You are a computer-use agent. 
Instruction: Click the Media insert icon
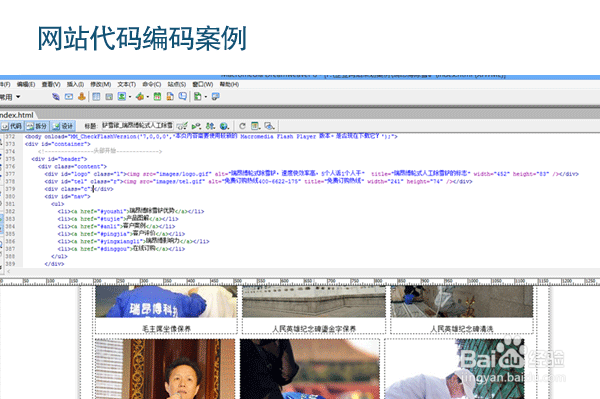(140, 97)
